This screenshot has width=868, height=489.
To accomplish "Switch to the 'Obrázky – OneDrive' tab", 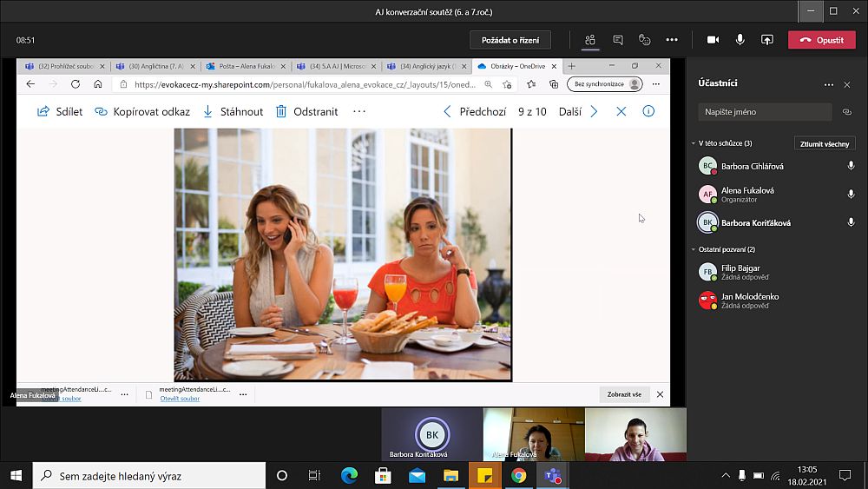I will tap(512, 66).
